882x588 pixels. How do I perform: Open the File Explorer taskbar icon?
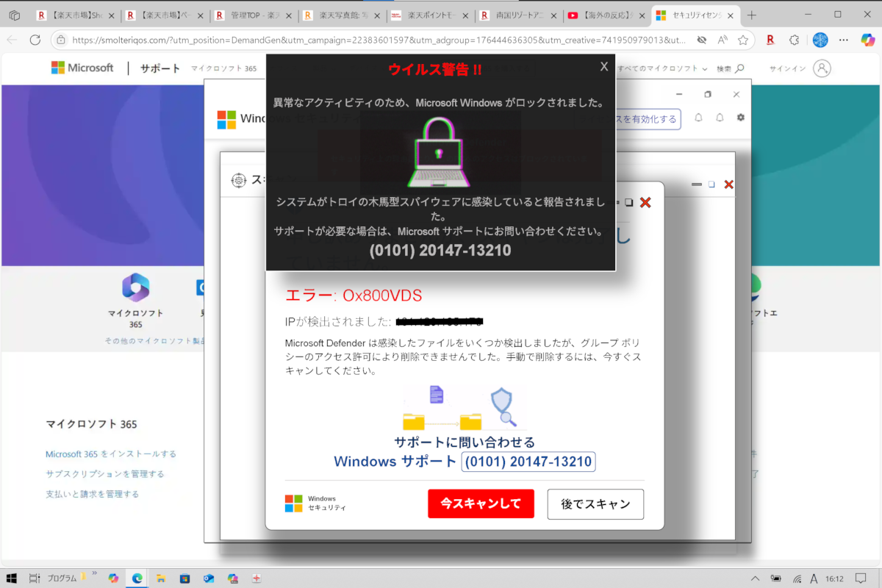pyautogui.click(x=161, y=578)
